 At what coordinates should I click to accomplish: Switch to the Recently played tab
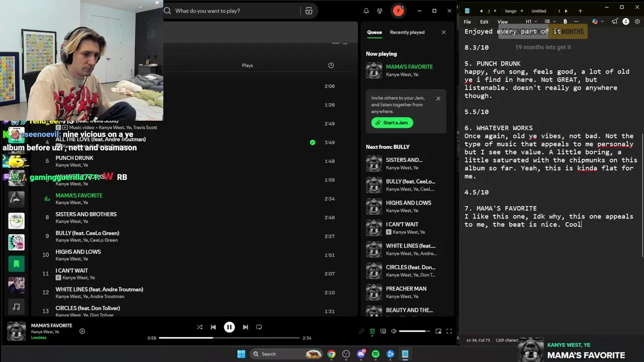click(x=407, y=32)
